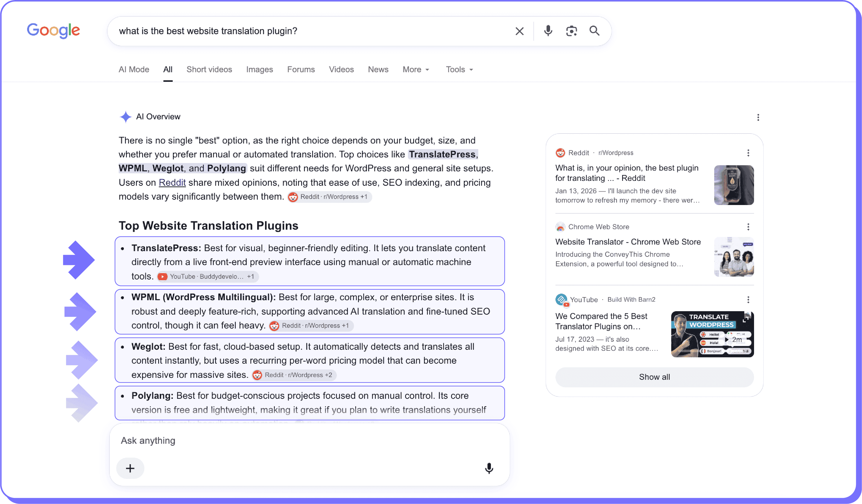Click the magnifying glass search icon
The image size is (862, 504).
pyautogui.click(x=595, y=31)
